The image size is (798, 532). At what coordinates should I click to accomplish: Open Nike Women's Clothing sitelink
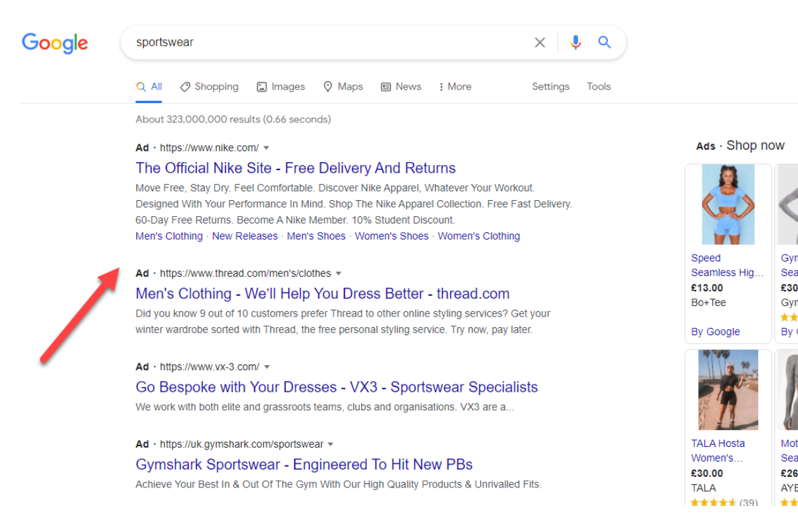click(479, 236)
